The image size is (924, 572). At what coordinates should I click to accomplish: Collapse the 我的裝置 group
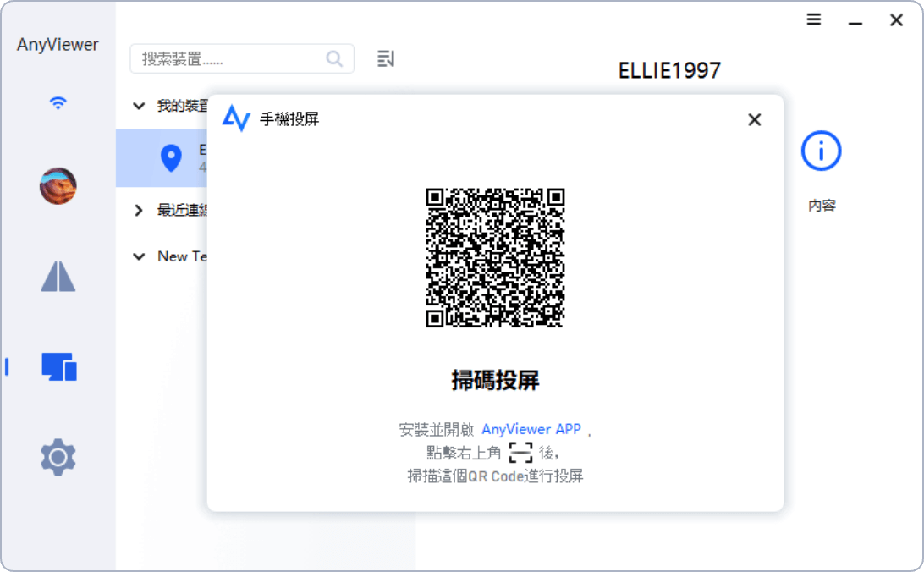point(139,106)
